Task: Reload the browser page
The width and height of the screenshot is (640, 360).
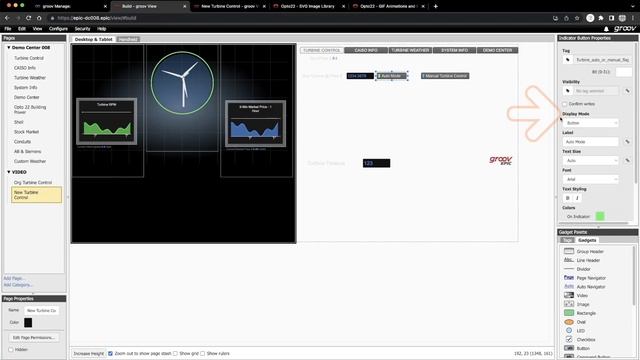Action: pyautogui.click(x=28, y=18)
